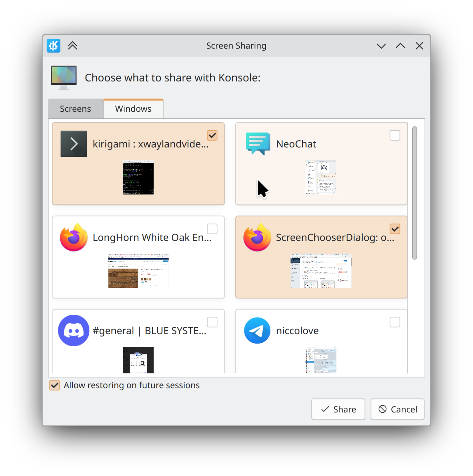Click the Discord icon for #general window

click(74, 330)
